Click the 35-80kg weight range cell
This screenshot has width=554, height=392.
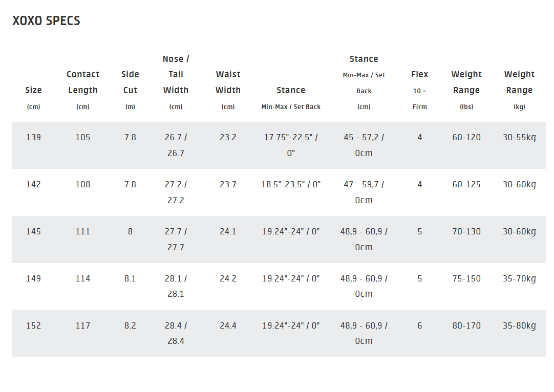[x=519, y=325]
